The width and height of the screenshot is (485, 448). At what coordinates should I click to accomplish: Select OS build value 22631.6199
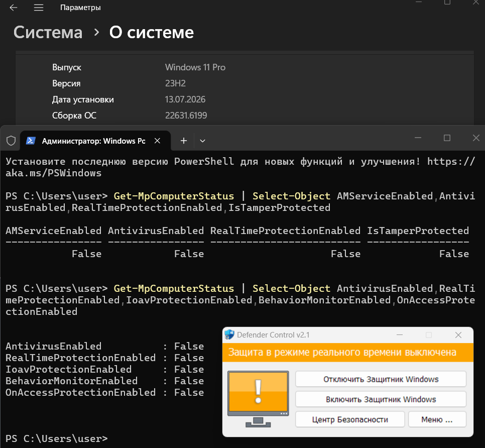(186, 116)
